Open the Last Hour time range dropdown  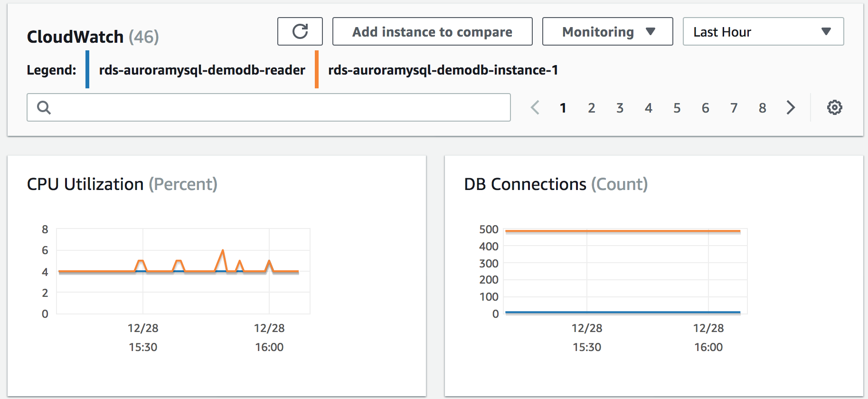tap(763, 31)
